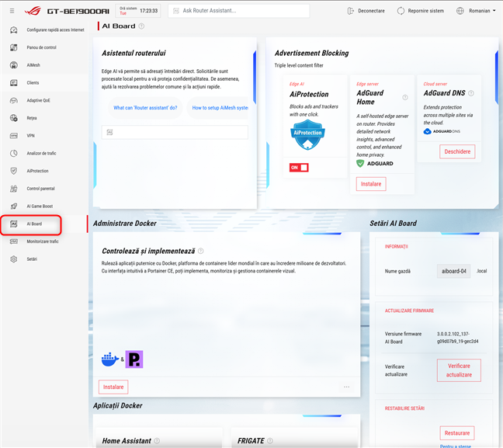The height and width of the screenshot is (448, 503).
Task: Click the AI Board sidebar icon
Action: click(13, 224)
